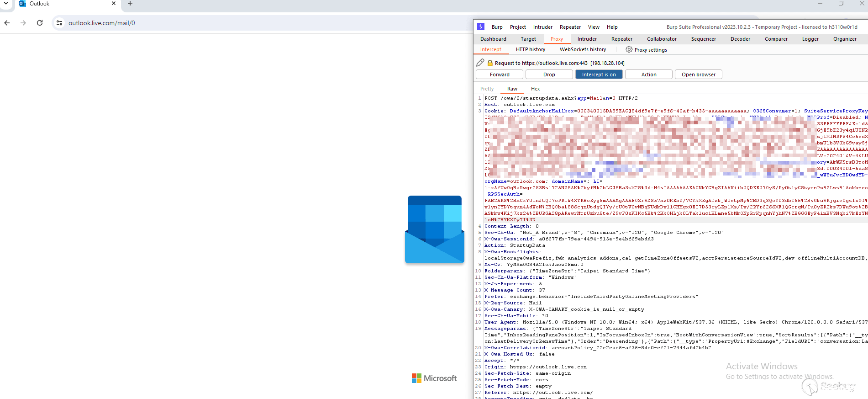Image resolution: width=868 pixels, height=399 pixels.
Task: Click the Outlook tab favicon in Chrome
Action: pyautogui.click(x=22, y=4)
